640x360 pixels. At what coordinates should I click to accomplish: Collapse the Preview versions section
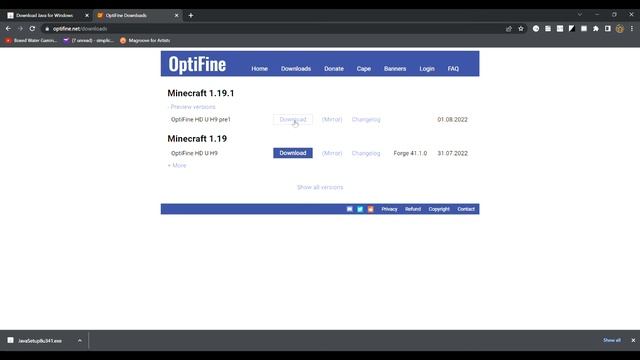click(x=191, y=107)
